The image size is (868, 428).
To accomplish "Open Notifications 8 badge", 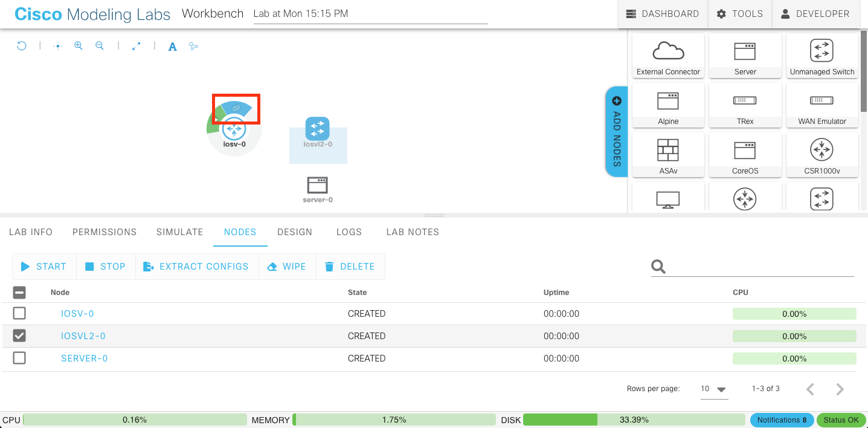I will coord(782,420).
